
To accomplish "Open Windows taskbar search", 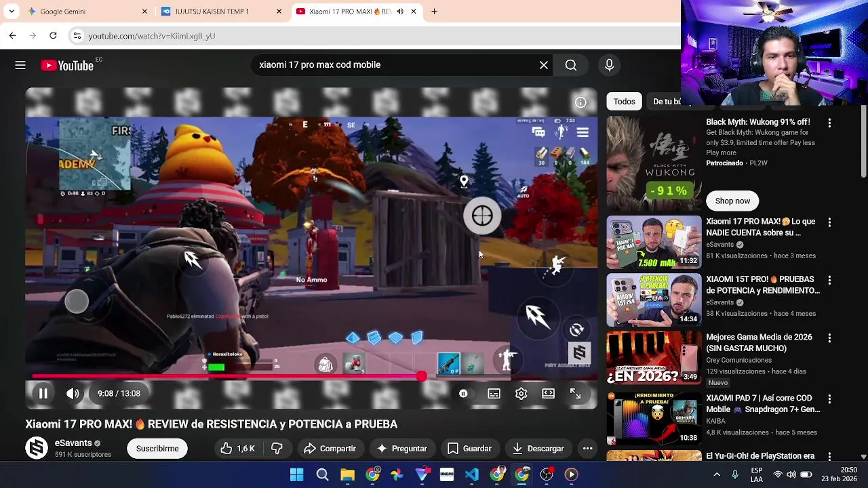I will pyautogui.click(x=322, y=475).
